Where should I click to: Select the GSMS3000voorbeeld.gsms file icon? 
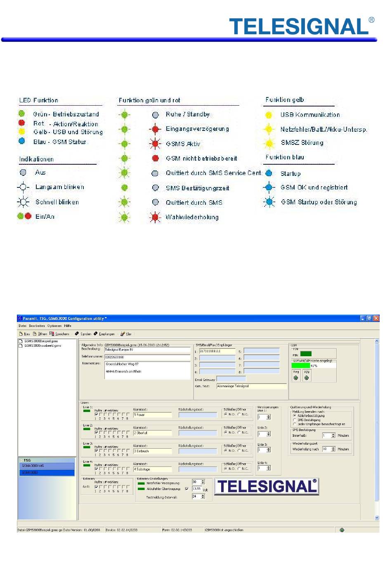click(21, 346)
